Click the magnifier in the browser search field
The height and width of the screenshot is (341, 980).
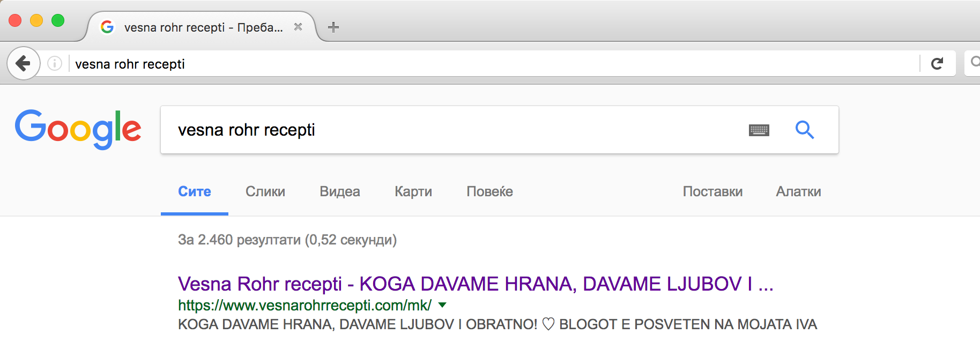pyautogui.click(x=975, y=63)
